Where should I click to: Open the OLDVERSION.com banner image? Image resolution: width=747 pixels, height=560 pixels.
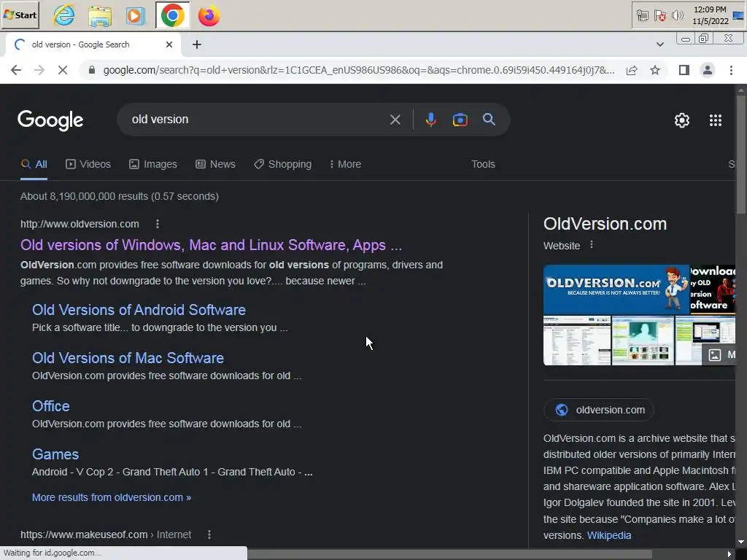616,289
